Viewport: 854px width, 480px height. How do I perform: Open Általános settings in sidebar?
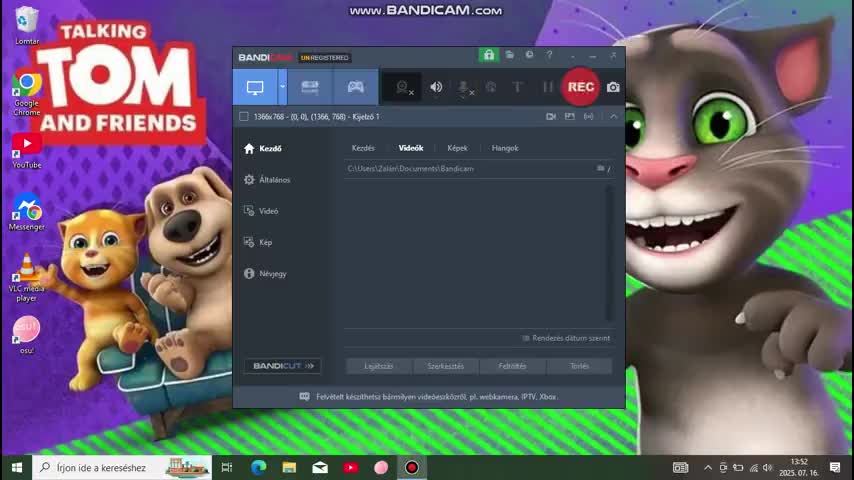click(x=267, y=180)
